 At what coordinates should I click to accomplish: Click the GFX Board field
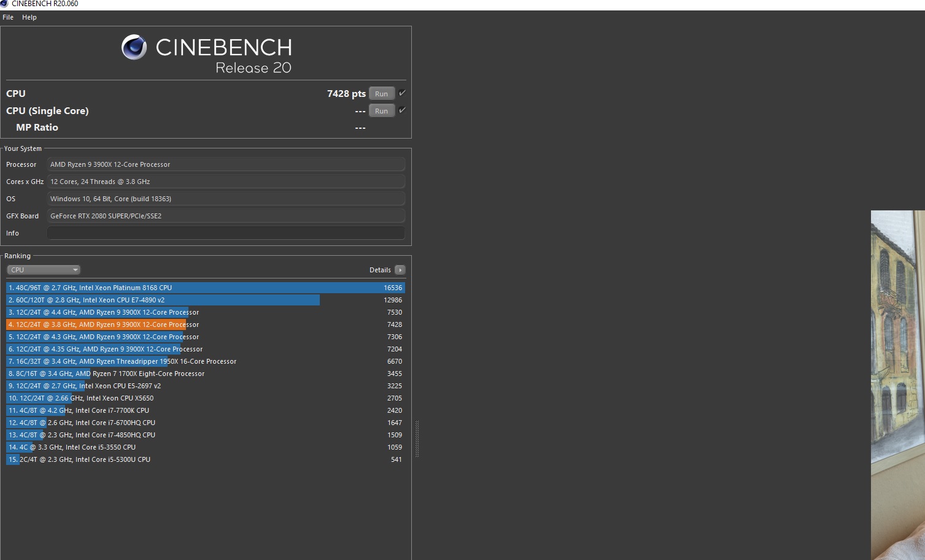[x=226, y=216]
